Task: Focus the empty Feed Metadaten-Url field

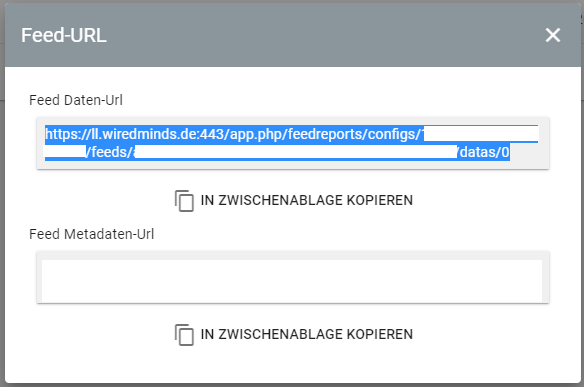Action: pyautogui.click(x=293, y=277)
